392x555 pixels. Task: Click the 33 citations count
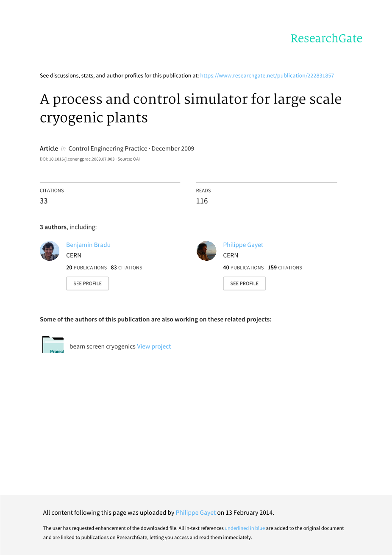click(44, 201)
